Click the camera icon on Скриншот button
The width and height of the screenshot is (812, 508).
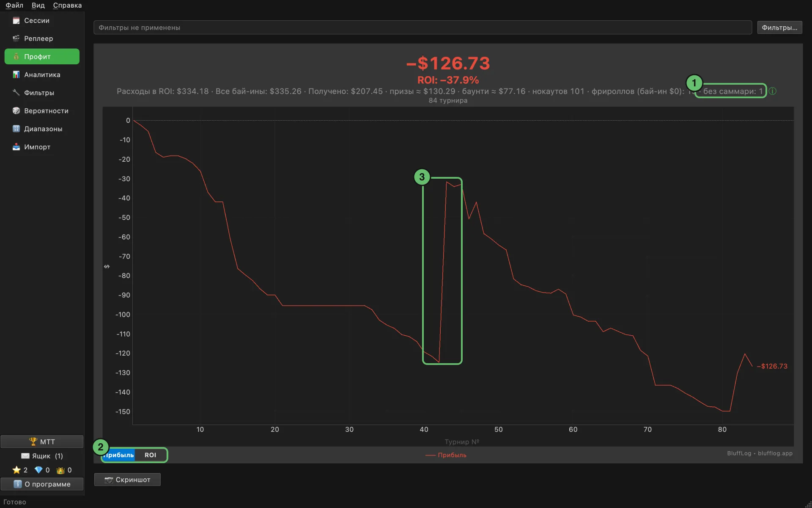(109, 480)
